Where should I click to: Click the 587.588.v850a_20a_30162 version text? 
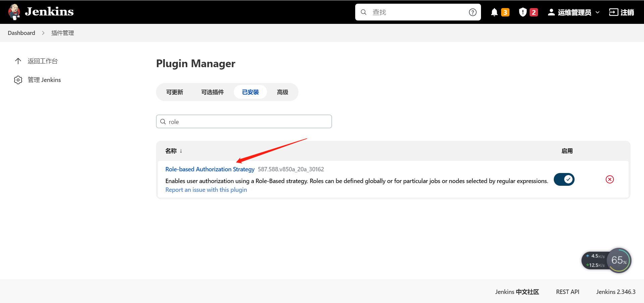pos(291,169)
